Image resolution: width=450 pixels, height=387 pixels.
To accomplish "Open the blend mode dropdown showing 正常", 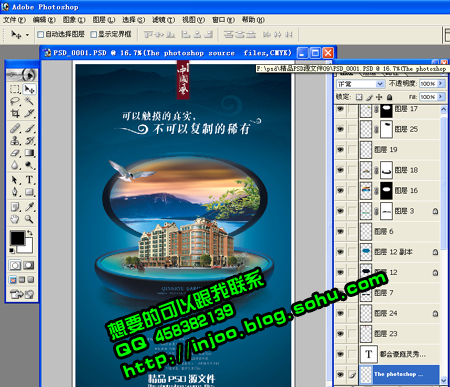I will click(x=361, y=84).
